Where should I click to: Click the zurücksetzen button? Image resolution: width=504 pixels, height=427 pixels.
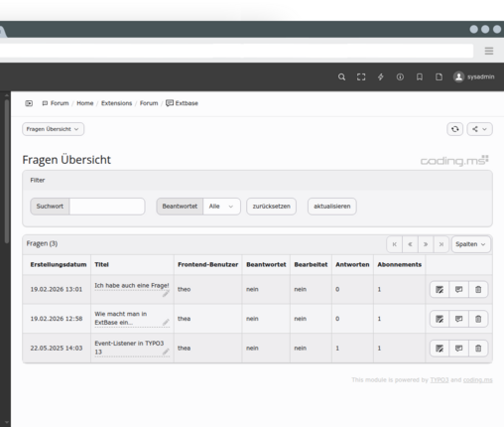pos(271,207)
